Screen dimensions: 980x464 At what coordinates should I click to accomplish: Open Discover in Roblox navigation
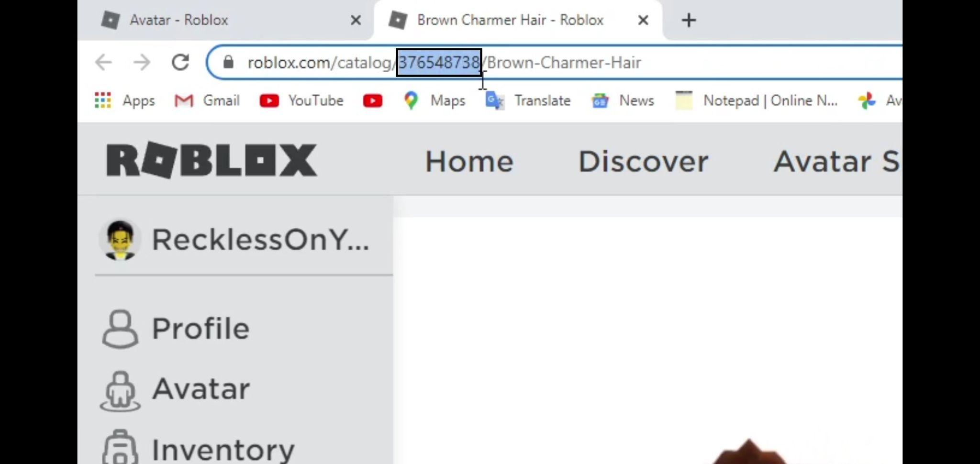click(643, 161)
